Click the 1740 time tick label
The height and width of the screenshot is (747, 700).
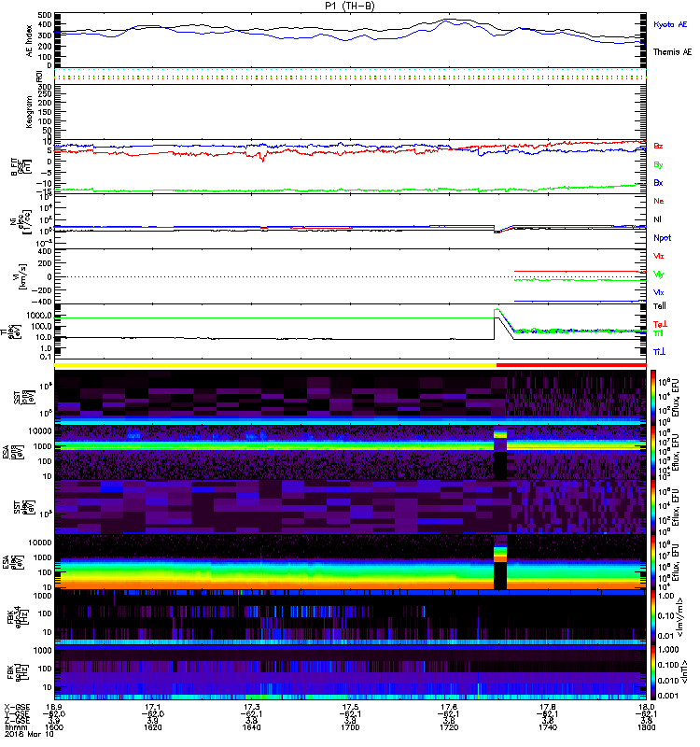point(548,727)
